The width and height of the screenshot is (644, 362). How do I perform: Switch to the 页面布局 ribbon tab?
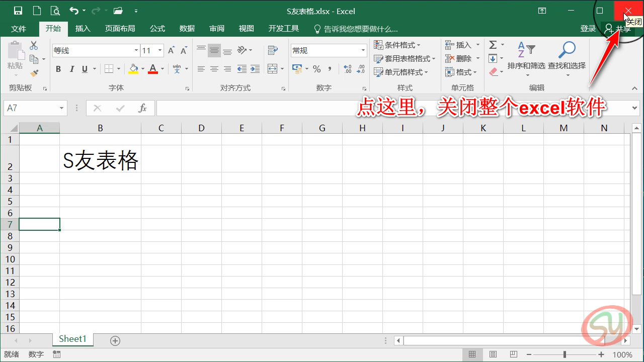coord(120,29)
